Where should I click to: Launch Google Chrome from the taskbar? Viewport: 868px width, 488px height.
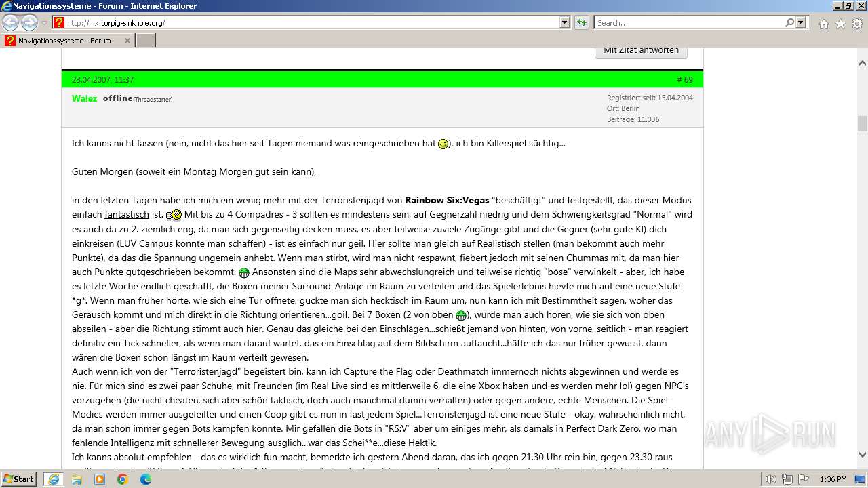123,479
